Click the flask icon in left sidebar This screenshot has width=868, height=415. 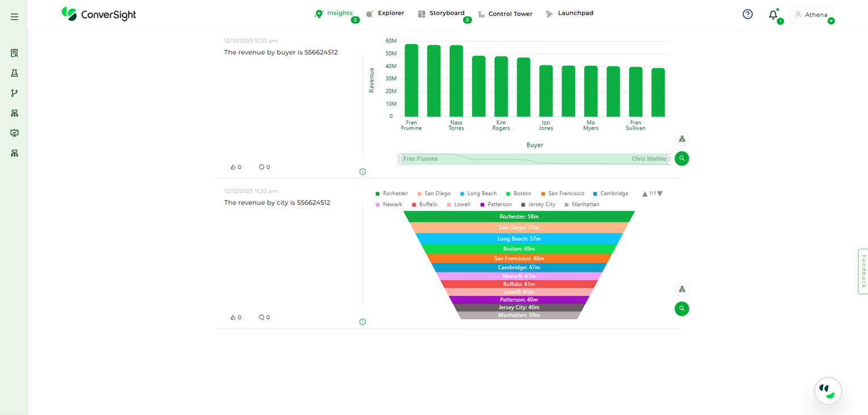coord(15,73)
